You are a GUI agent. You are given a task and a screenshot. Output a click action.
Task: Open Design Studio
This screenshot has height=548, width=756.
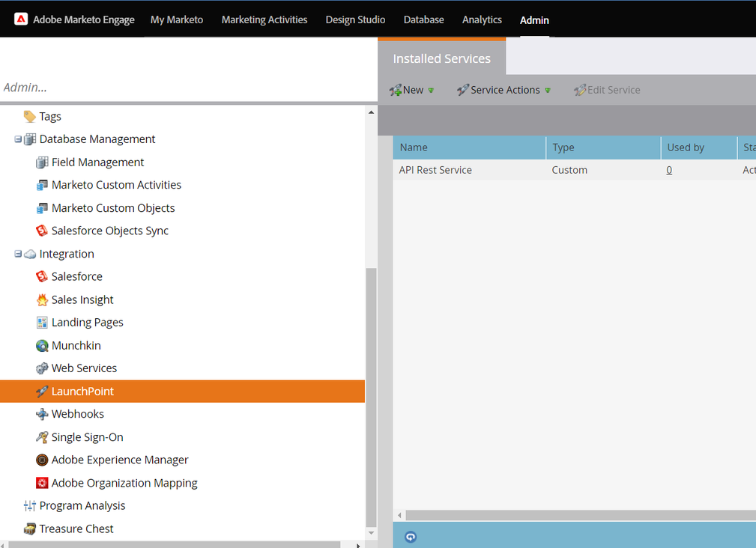point(355,19)
